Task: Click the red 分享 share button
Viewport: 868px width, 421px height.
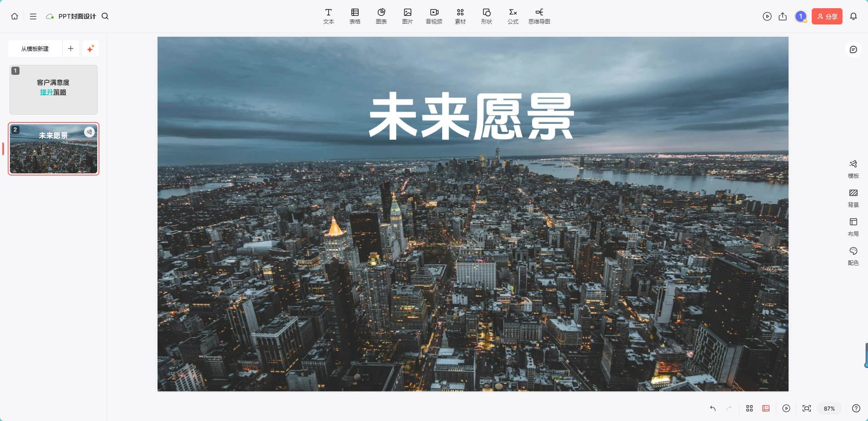Action: point(827,16)
